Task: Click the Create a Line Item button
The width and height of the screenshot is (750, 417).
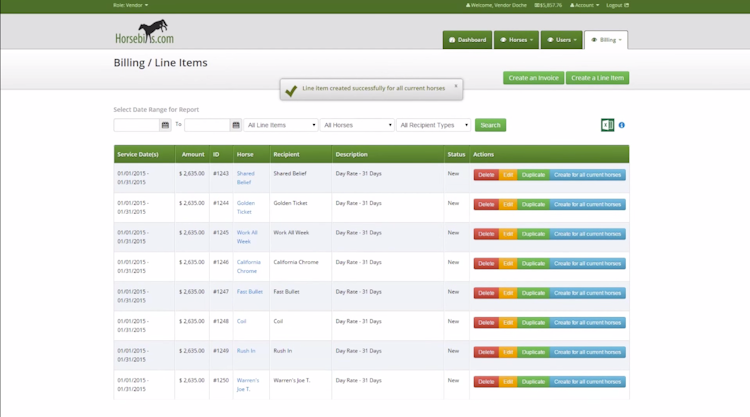Action: point(597,78)
